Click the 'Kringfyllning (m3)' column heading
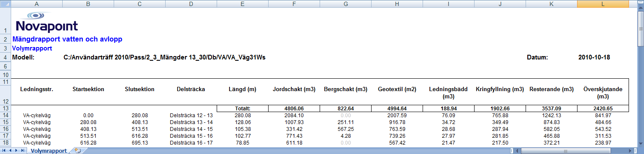644x154 pixels. tap(500, 89)
